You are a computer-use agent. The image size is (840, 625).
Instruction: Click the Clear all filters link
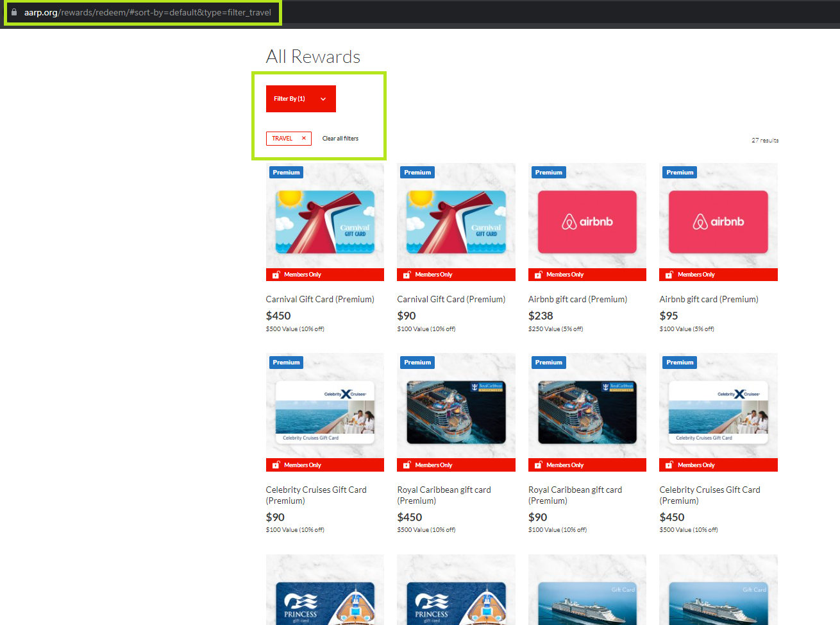(x=340, y=139)
